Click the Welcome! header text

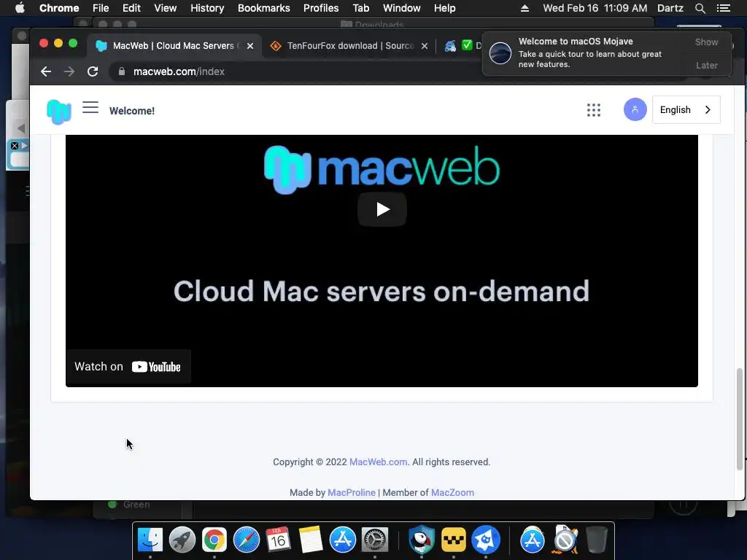[x=132, y=111]
